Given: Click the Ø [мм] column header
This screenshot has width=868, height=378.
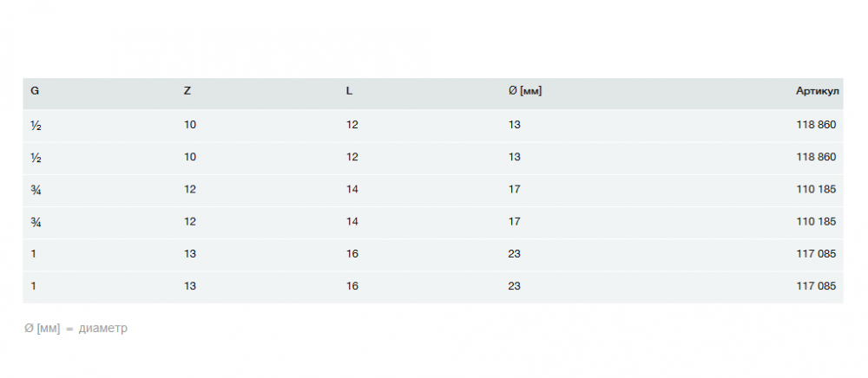Looking at the screenshot, I should (x=525, y=91).
